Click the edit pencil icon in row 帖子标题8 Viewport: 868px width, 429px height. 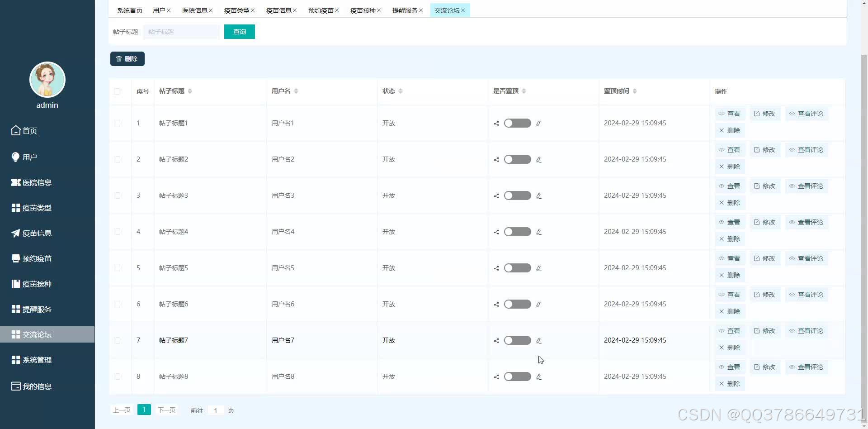tap(539, 377)
